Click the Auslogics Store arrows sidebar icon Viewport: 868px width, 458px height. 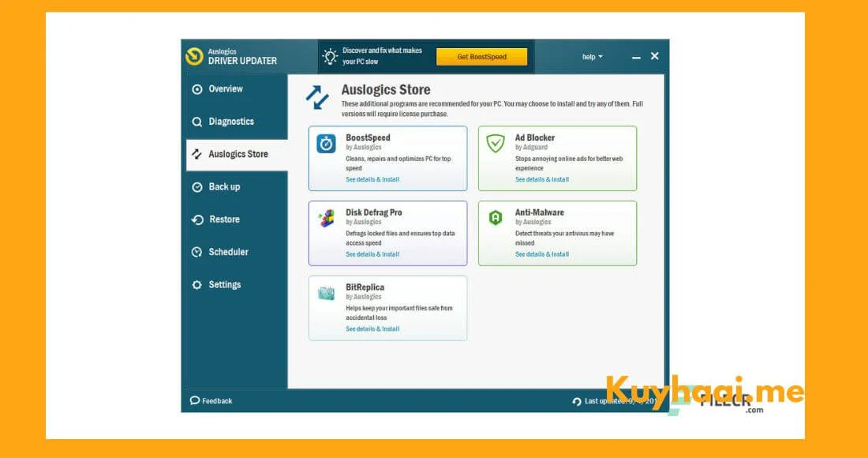[197, 155]
